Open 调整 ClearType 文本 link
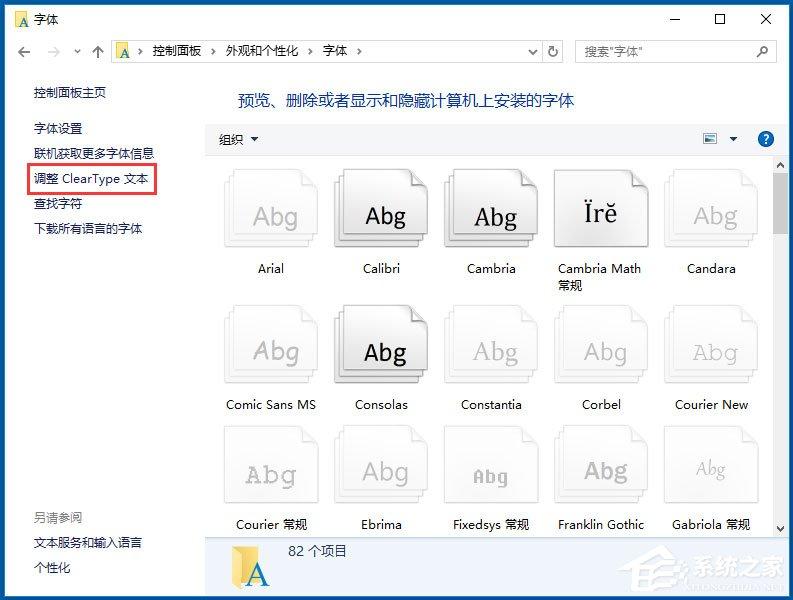 (91, 179)
